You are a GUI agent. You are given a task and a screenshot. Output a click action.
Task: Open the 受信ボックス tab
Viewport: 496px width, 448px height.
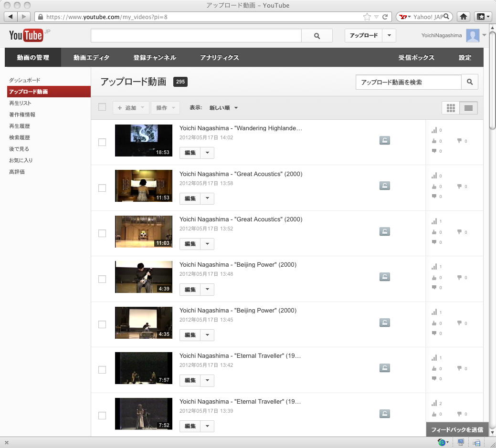[416, 58]
